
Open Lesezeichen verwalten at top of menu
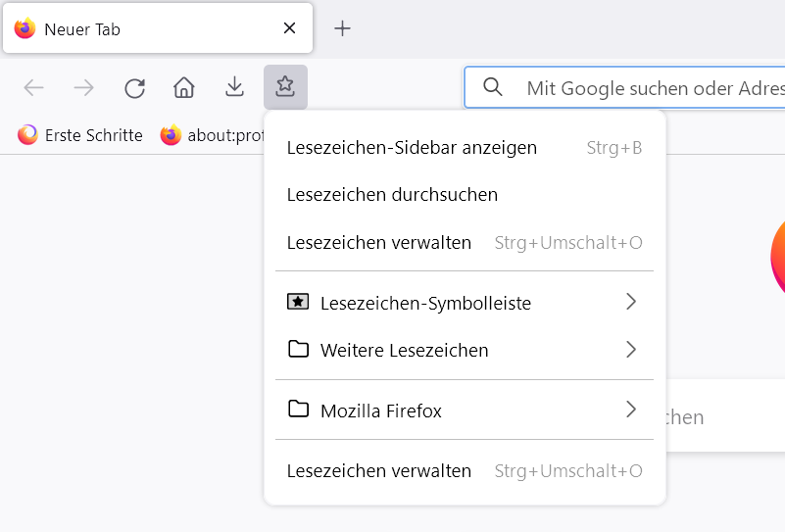[379, 242]
